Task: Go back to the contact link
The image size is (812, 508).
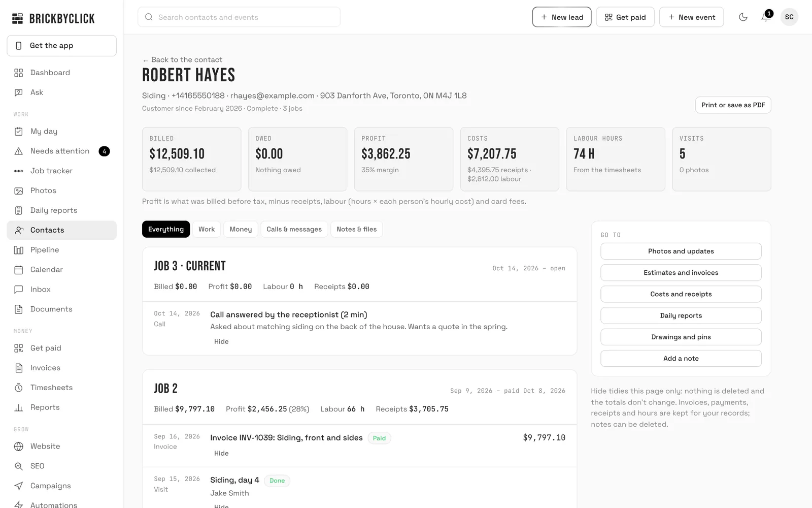Action: point(182,60)
